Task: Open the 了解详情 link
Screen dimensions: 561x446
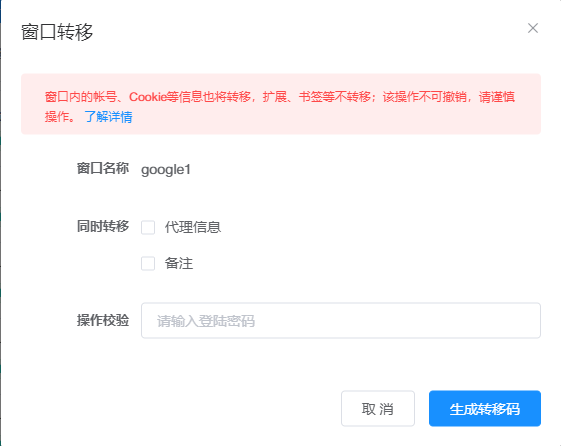Action: 108,117
